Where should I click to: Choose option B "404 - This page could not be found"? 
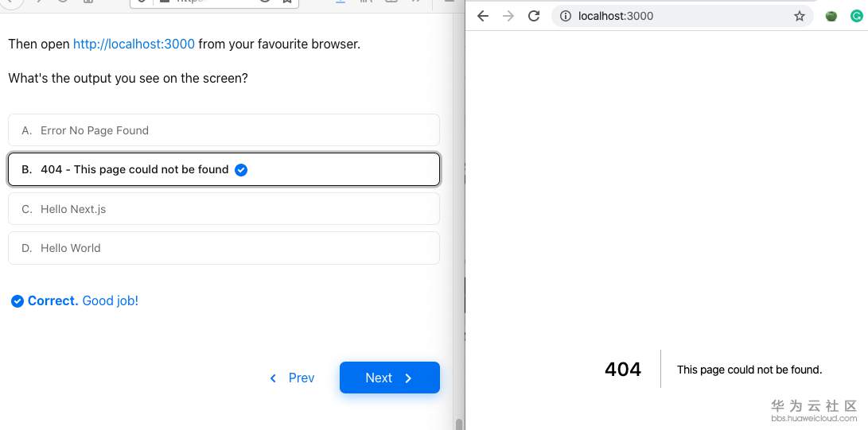(224, 169)
